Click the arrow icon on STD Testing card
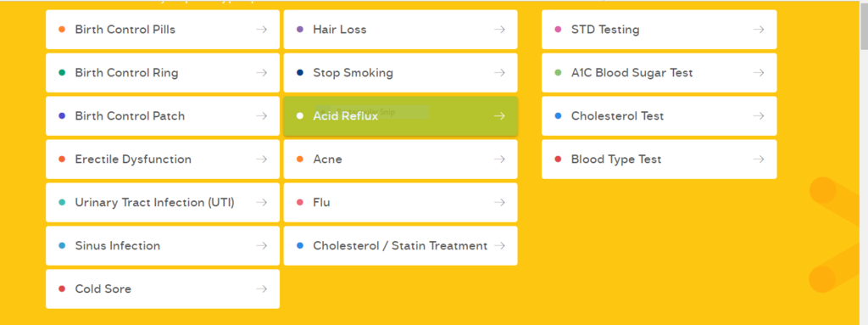This screenshot has width=868, height=325. [759, 30]
